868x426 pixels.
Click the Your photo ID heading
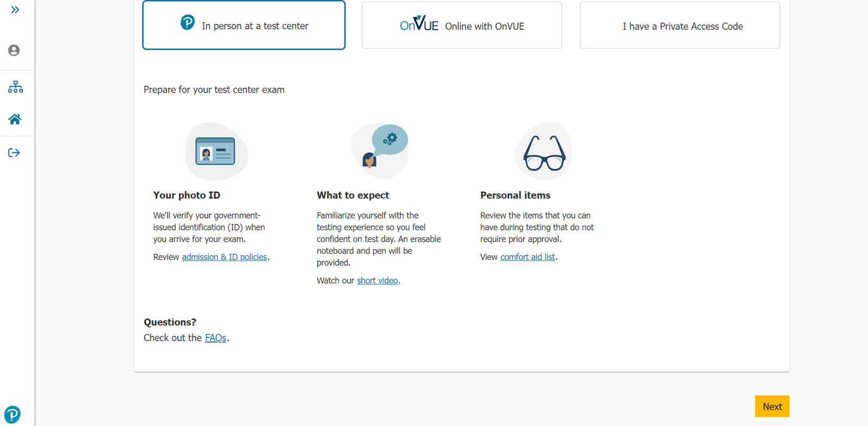point(187,195)
